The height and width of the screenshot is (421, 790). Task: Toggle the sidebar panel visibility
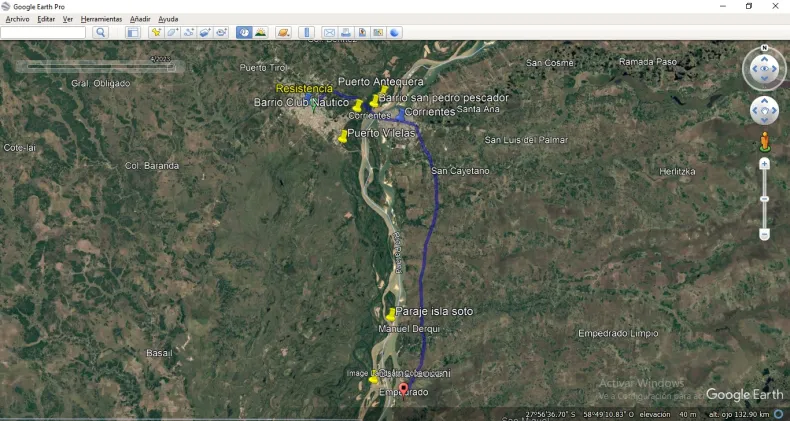coord(132,33)
